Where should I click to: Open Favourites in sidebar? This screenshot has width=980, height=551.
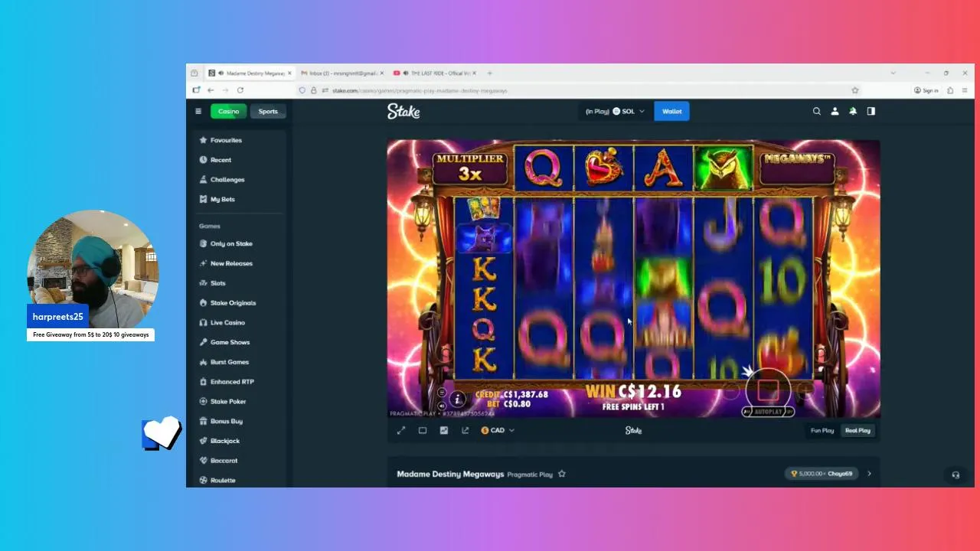pos(237,140)
